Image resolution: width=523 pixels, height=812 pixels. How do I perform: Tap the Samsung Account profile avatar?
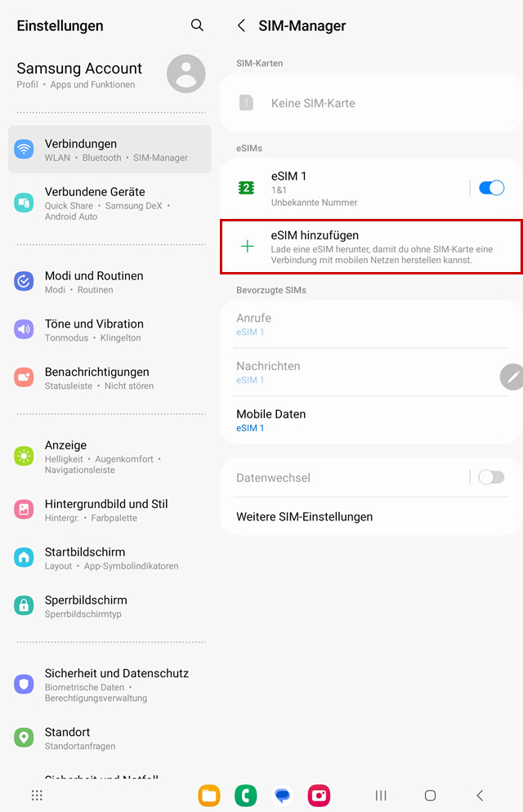[186, 74]
